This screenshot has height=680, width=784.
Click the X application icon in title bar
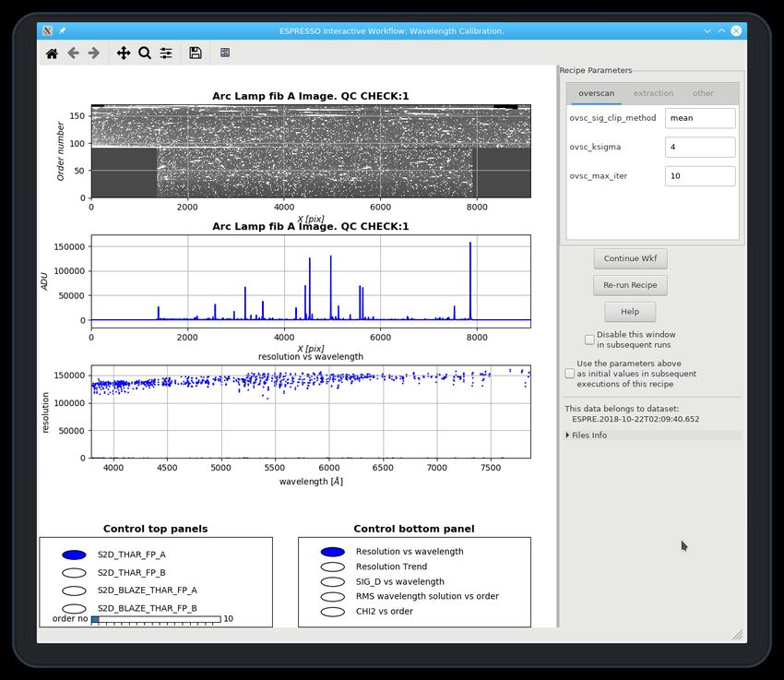click(47, 31)
